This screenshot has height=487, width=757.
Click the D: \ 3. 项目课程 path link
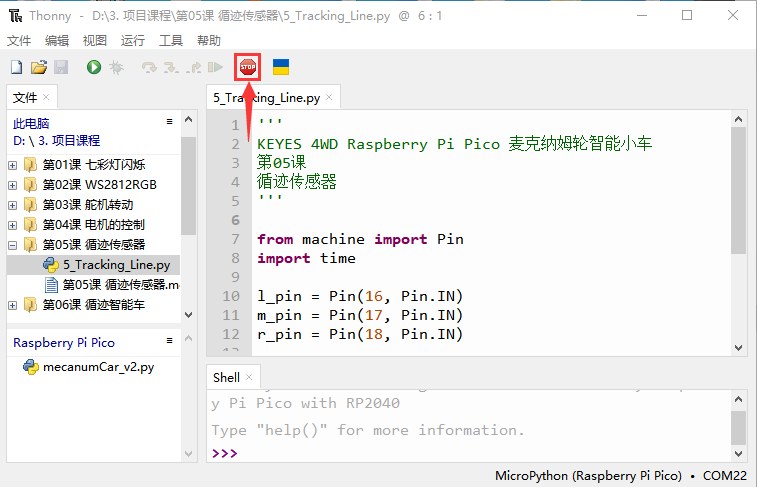click(56, 140)
